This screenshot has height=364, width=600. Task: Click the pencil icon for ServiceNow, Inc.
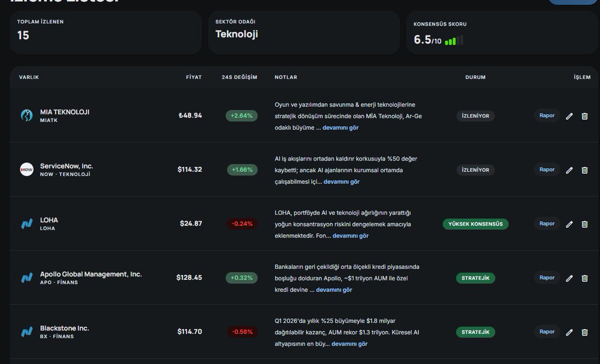tap(569, 170)
